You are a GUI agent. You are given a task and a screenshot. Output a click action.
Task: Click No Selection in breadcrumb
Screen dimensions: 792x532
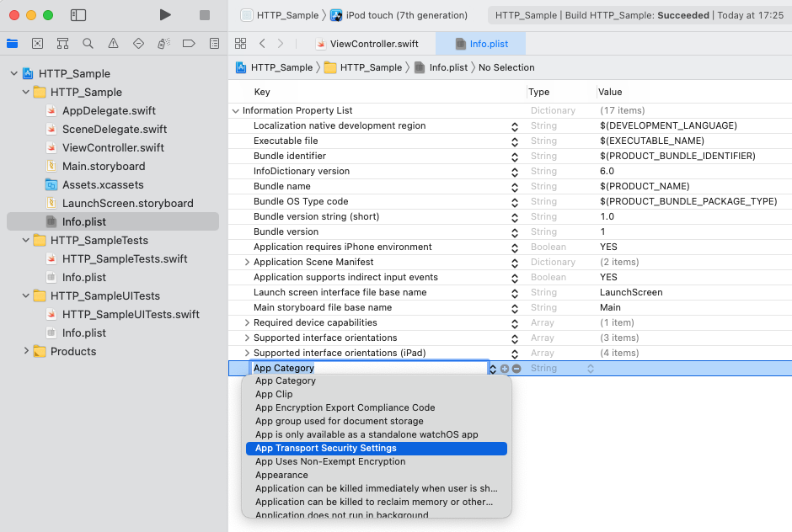[506, 67]
